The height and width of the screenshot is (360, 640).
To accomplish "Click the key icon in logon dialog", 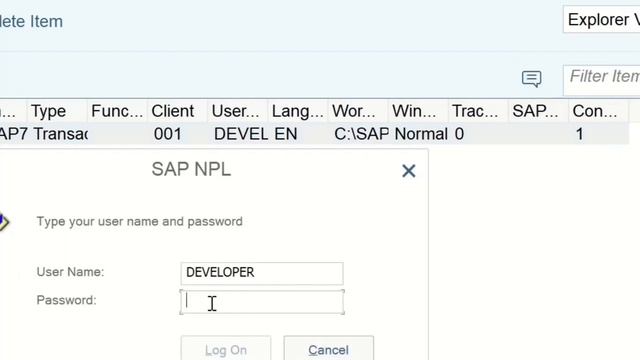I will [4, 222].
